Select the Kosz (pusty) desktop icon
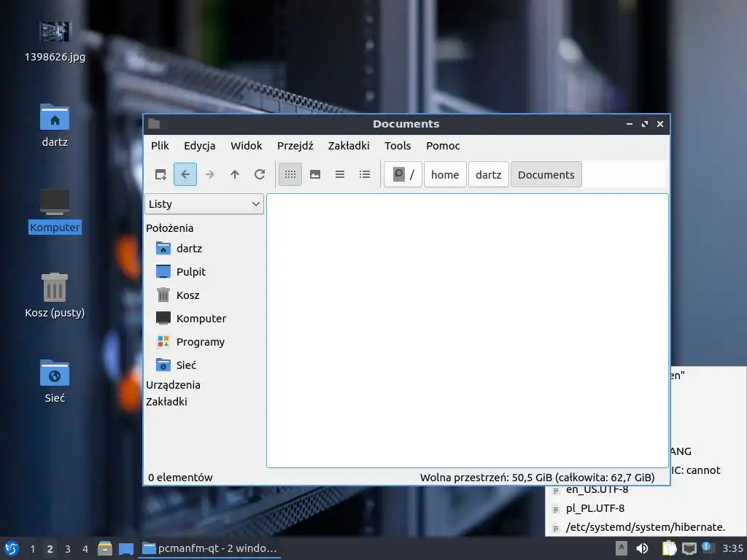This screenshot has height=560, width=747. click(55, 296)
